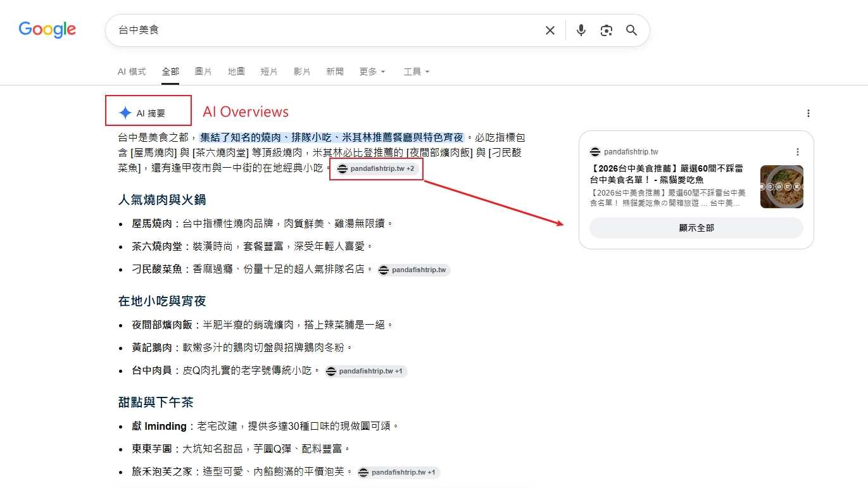Open AI overview three-dot options menu
This screenshot has height=488, width=868.
[808, 113]
